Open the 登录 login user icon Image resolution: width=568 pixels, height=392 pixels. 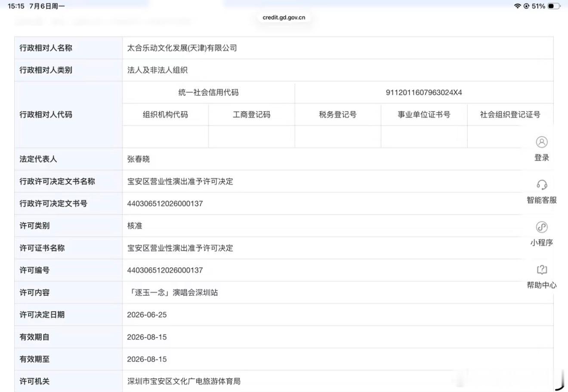(x=542, y=142)
